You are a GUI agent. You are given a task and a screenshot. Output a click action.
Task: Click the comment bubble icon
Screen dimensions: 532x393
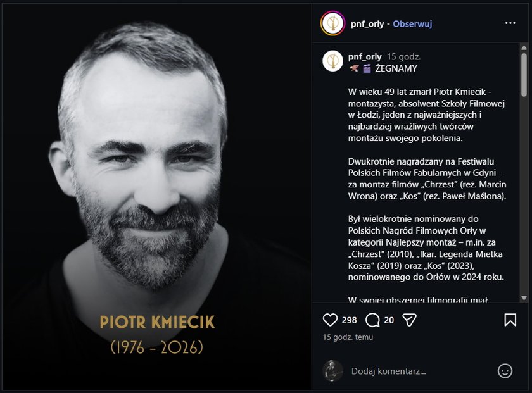pyautogui.click(x=373, y=320)
